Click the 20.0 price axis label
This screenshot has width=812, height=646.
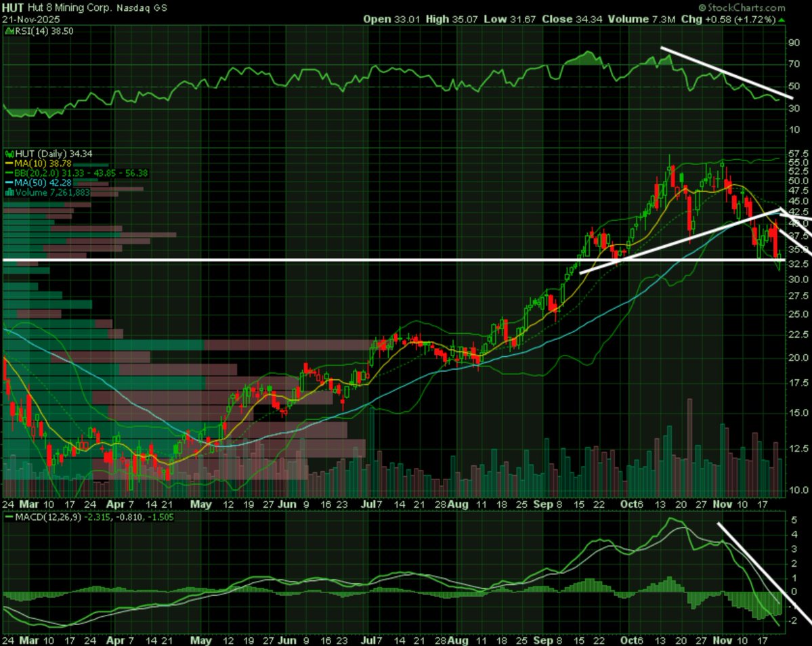pyautogui.click(x=798, y=357)
